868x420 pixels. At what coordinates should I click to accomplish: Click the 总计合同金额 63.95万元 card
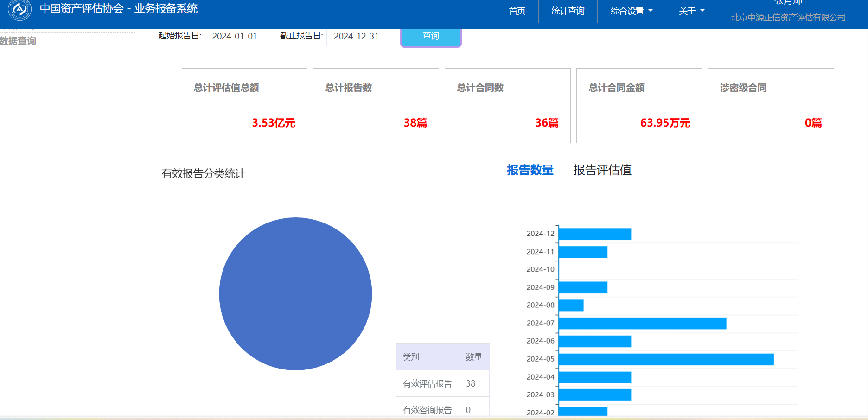[x=639, y=106]
